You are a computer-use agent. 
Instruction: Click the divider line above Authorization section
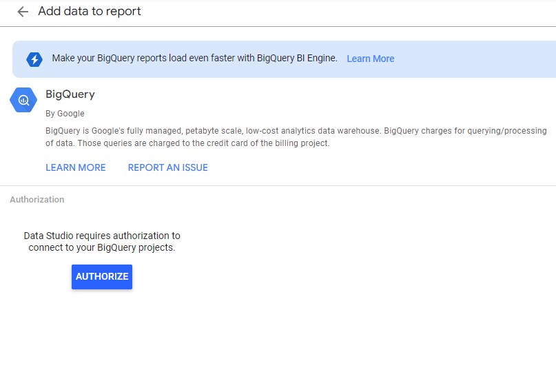(278, 185)
